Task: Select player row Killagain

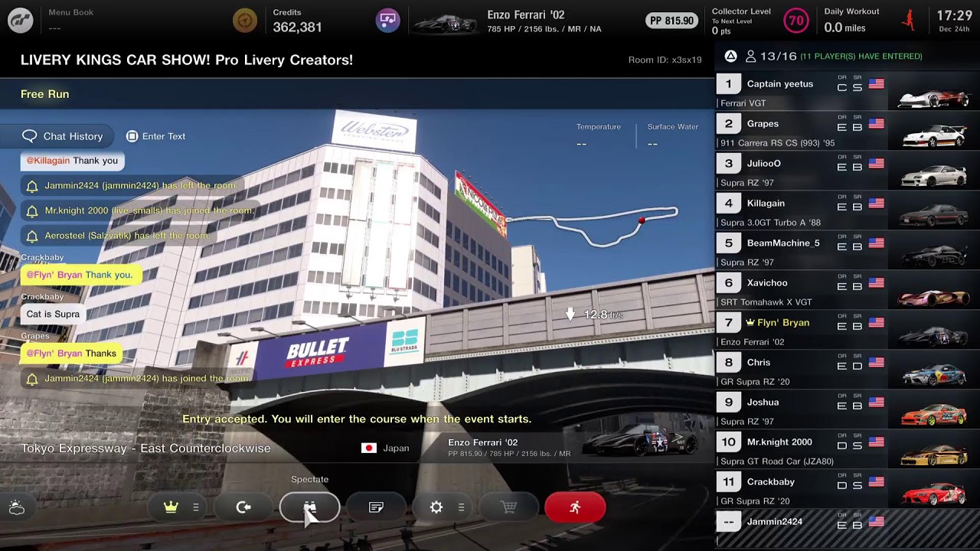Action: pos(848,210)
